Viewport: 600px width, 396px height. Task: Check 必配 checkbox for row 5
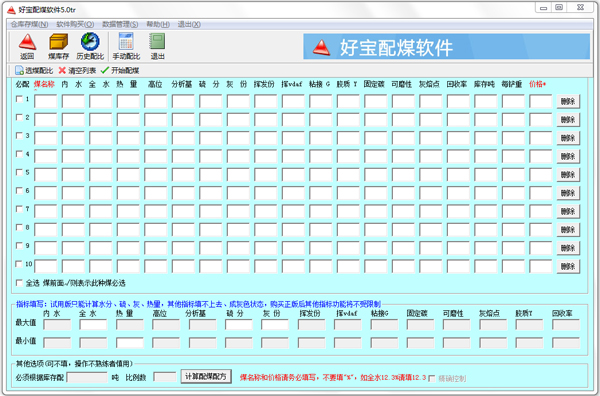[x=19, y=173]
